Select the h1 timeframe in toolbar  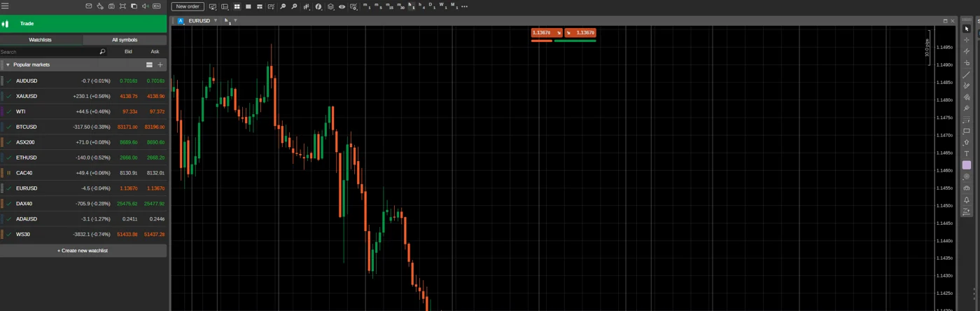[411, 6]
